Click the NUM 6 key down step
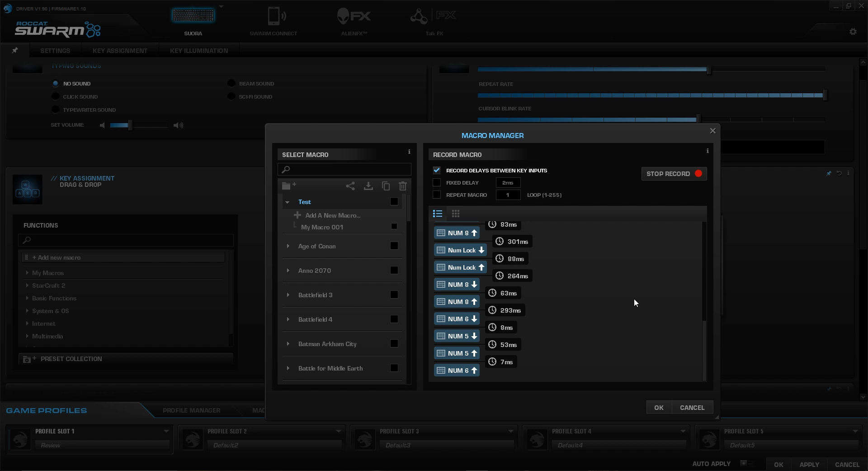The image size is (868, 471). (x=457, y=319)
